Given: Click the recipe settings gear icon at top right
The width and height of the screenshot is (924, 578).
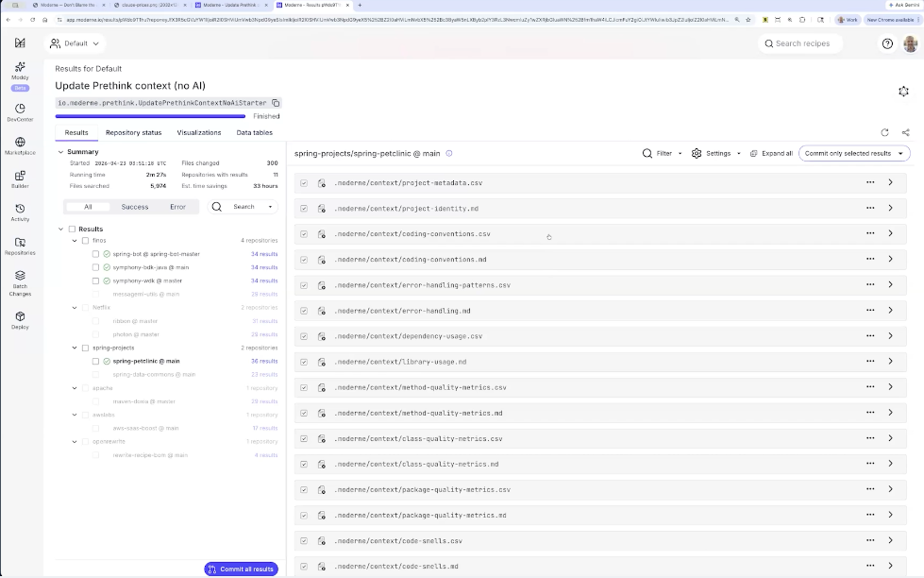Looking at the screenshot, I should tap(903, 91).
